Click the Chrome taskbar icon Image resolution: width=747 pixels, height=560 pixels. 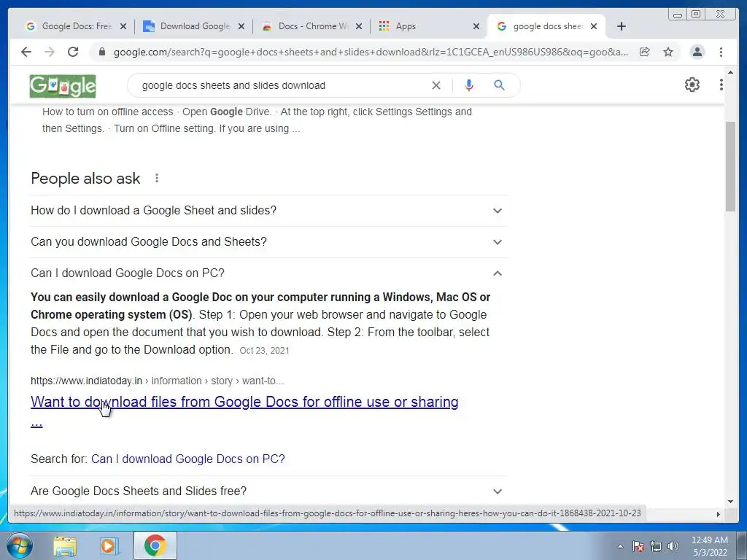(155, 545)
